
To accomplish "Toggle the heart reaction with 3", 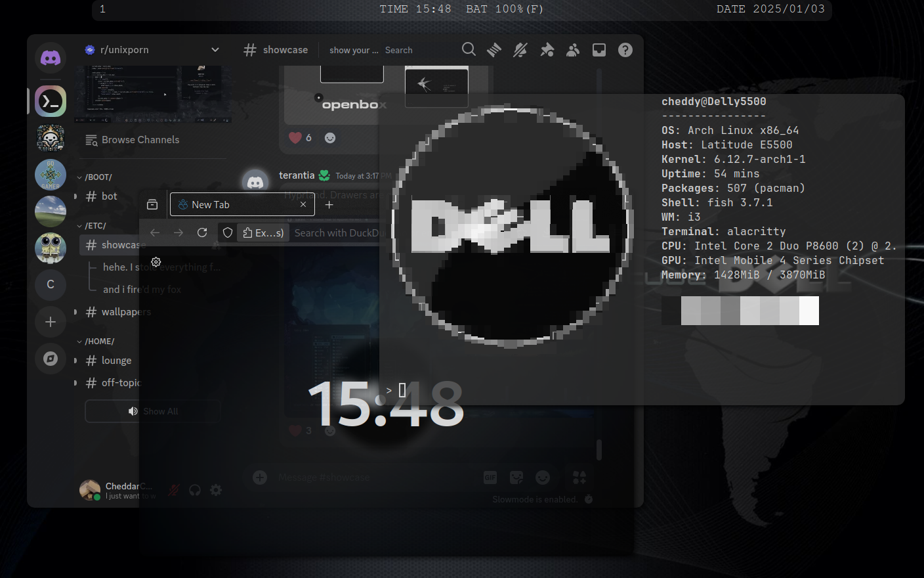I will pos(301,430).
